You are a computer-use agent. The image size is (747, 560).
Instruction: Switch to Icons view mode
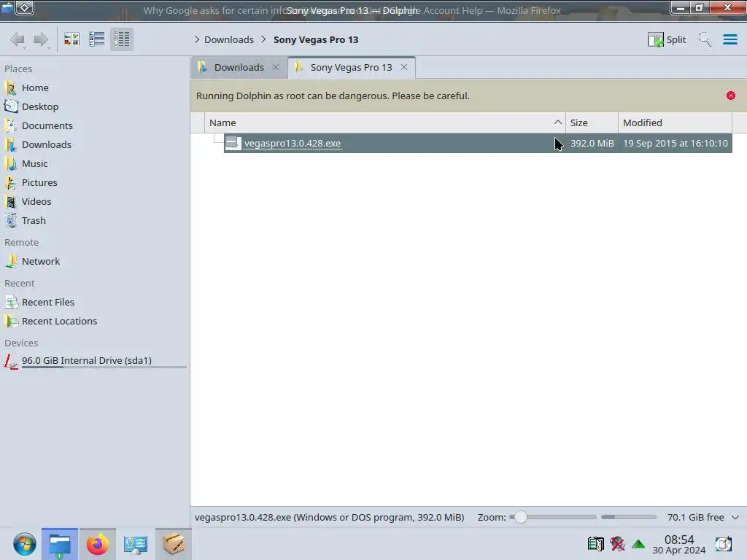pos(71,39)
